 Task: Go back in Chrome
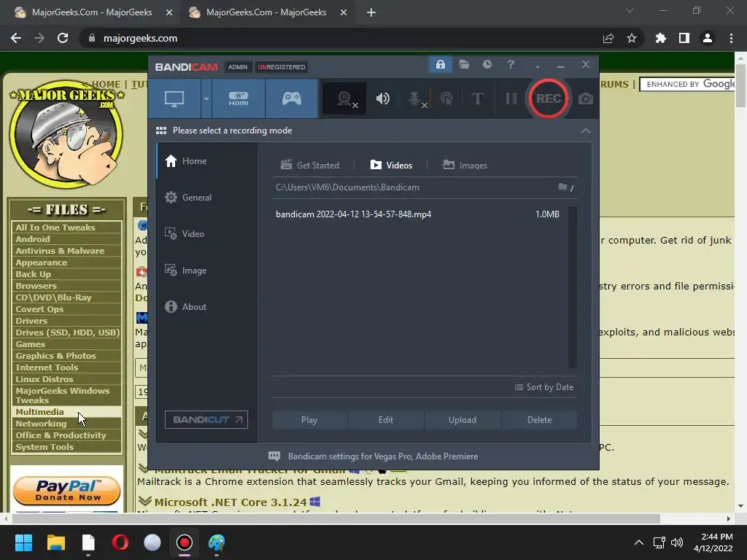coord(16,38)
